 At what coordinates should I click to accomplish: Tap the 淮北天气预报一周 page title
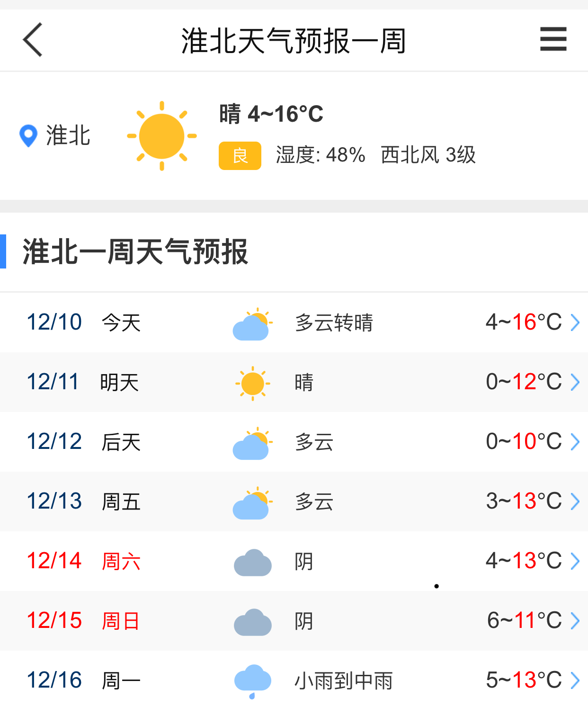(294, 41)
